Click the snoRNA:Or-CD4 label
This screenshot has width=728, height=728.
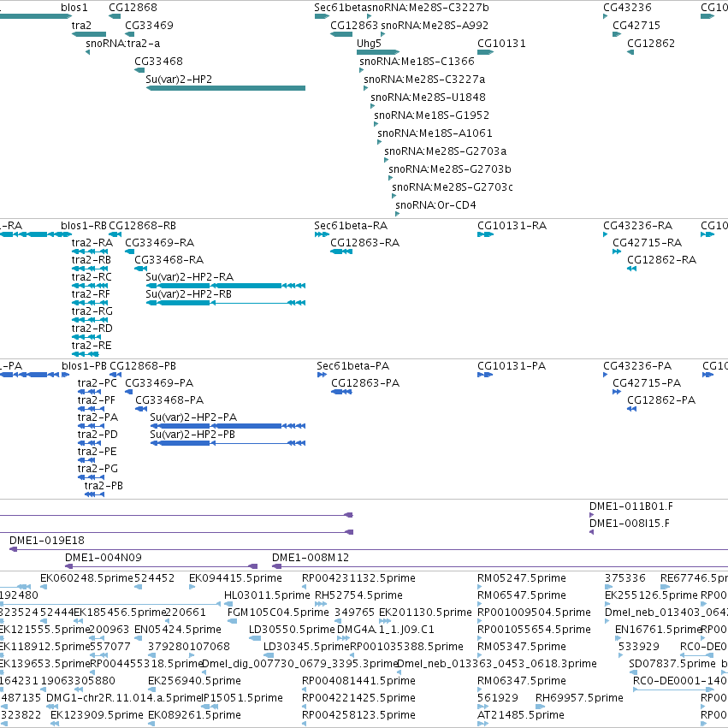pyautogui.click(x=435, y=205)
